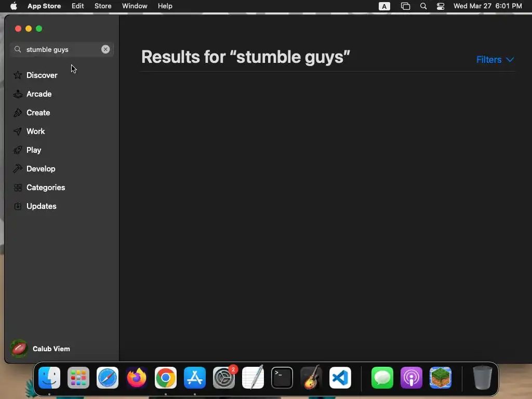
Task: Maximize the App Store window with green button
Action: click(x=39, y=29)
